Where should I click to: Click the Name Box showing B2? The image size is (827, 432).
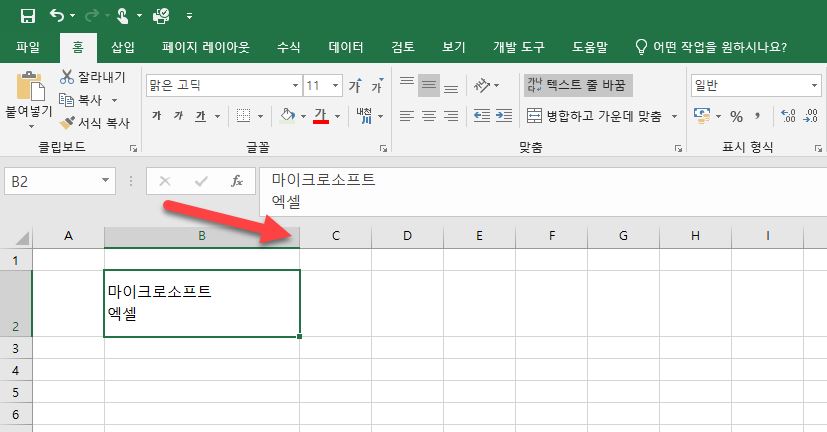[60, 181]
